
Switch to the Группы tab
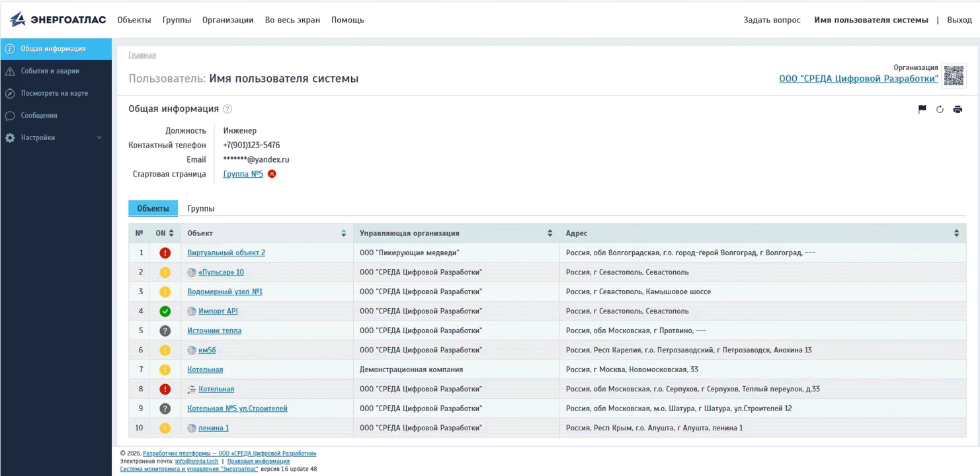click(201, 208)
